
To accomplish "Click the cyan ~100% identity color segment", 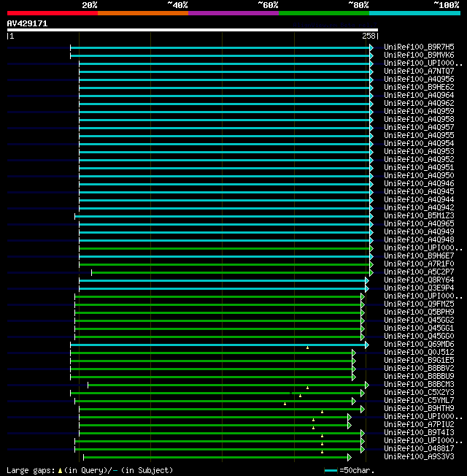I will [414, 13].
